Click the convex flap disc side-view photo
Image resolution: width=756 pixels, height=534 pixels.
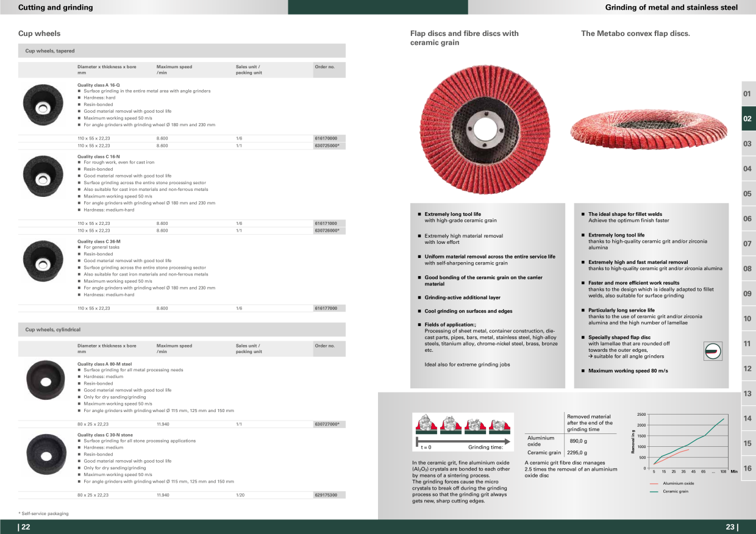click(x=649, y=129)
